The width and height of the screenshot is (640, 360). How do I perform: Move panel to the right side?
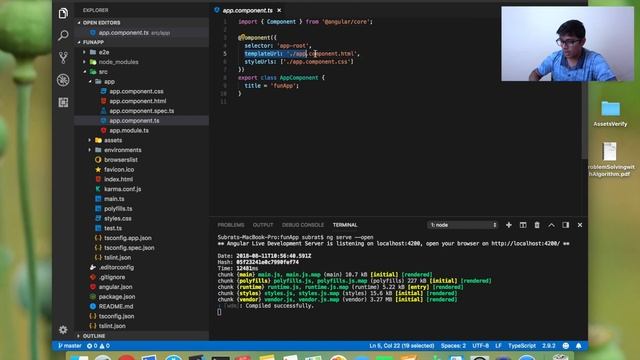565,225
